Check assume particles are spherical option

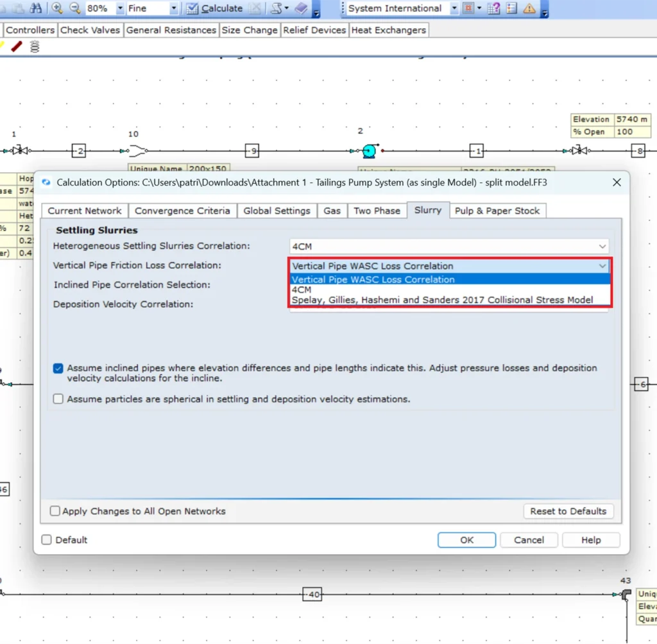pyautogui.click(x=58, y=399)
